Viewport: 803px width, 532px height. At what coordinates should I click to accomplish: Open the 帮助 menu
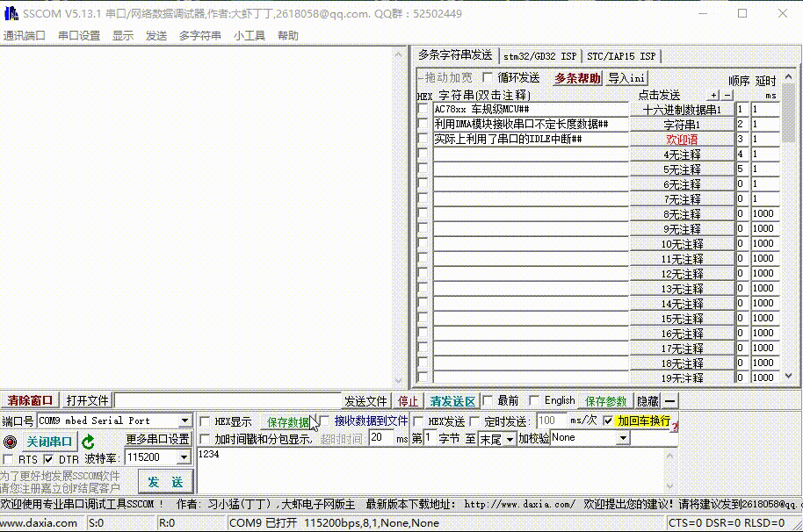pyautogui.click(x=288, y=36)
